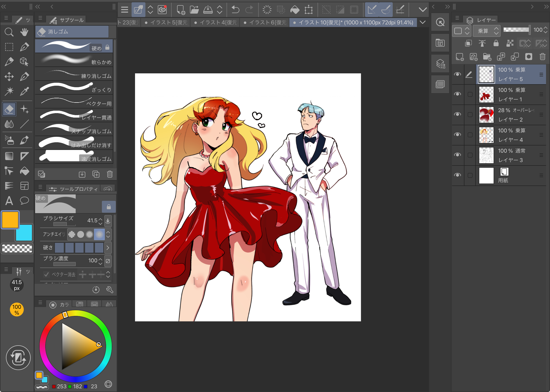Select the eyedropper tool
550x392 pixels.
(x=24, y=91)
